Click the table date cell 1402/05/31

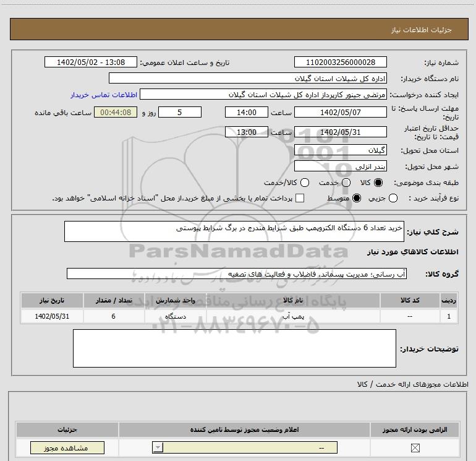click(x=52, y=316)
